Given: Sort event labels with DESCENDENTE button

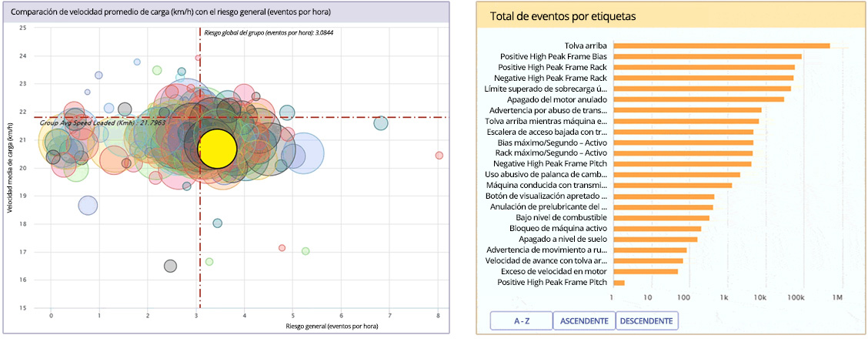Looking at the screenshot, I should [646, 320].
